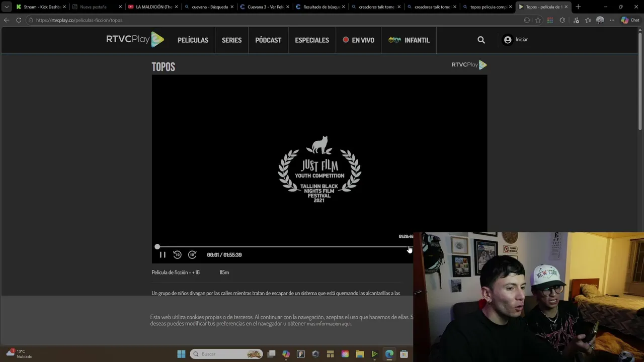
Task: Switch to the LA MALDICIÓN YouTube tab
Action: click(152, 7)
